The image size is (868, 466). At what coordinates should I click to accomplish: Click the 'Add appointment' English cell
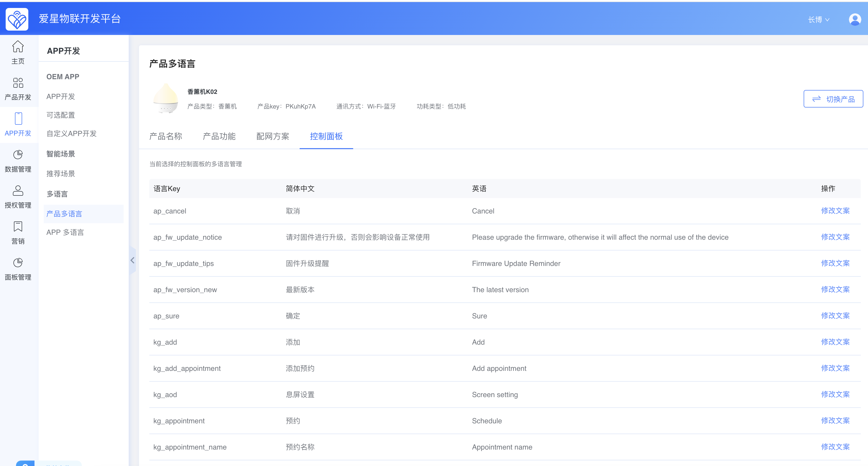[499, 368]
